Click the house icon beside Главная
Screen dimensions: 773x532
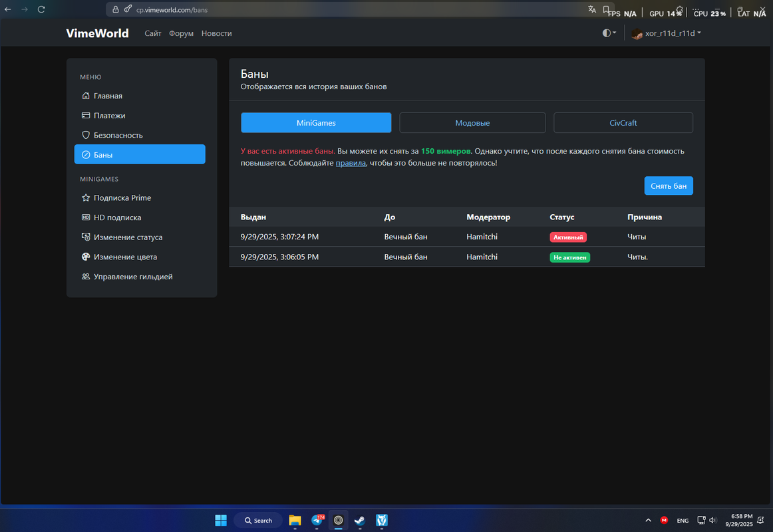pyautogui.click(x=86, y=96)
